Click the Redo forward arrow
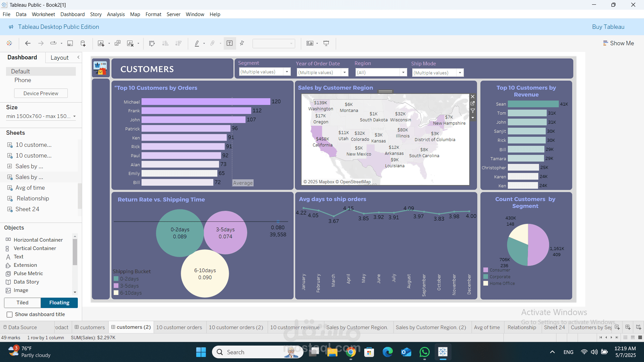This screenshot has width=644, height=362. [x=41, y=43]
